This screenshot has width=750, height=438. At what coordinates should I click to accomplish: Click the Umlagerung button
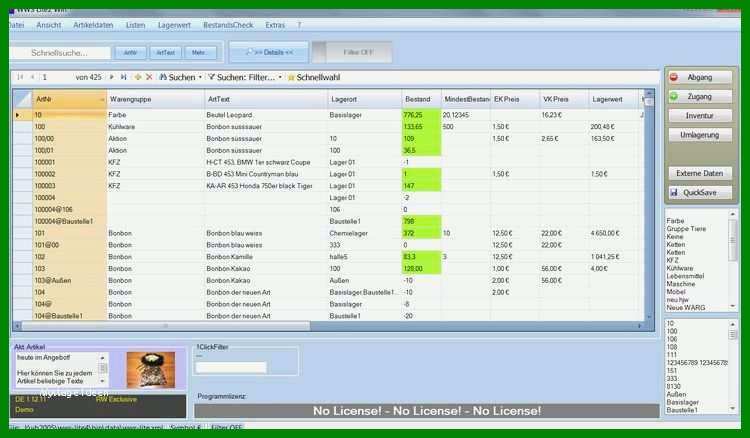point(700,135)
